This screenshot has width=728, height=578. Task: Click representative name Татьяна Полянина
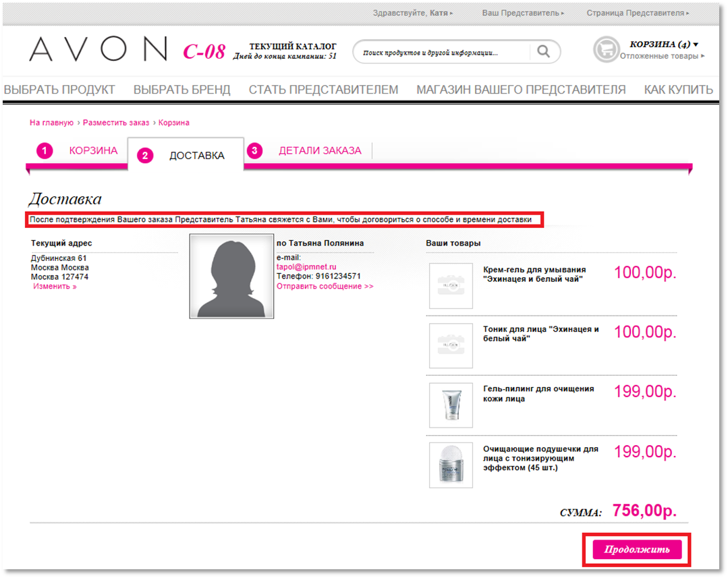(x=327, y=243)
